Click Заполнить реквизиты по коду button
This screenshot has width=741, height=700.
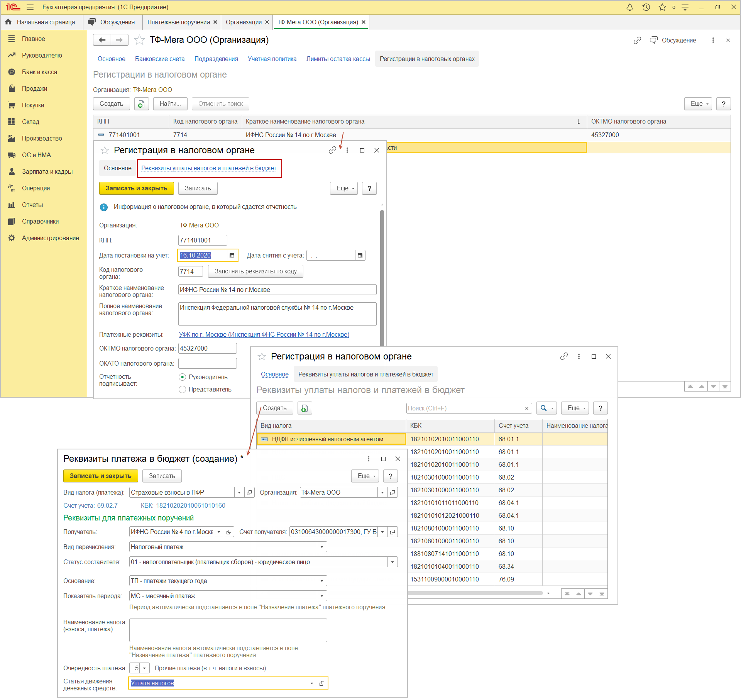(255, 271)
